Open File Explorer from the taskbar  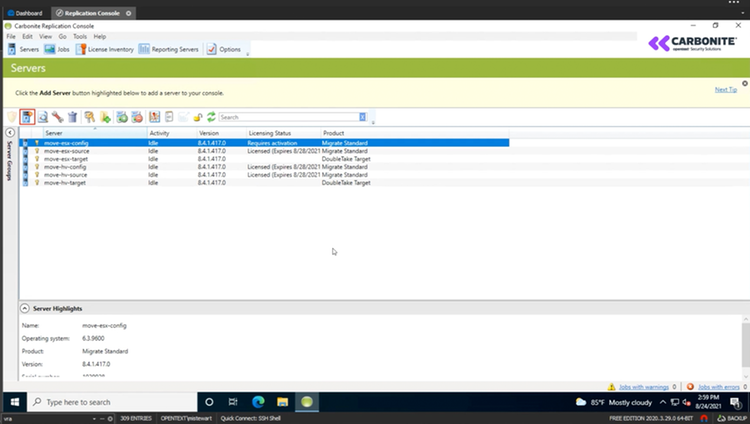coord(283,402)
